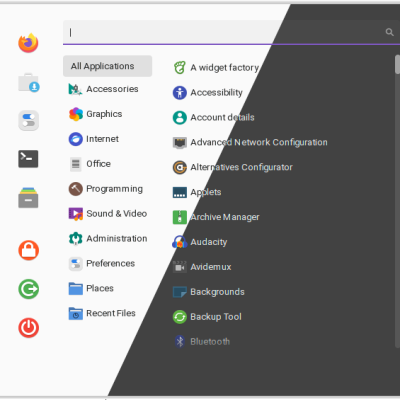
Task: Click the Alternatives Configurator icon
Action: (180, 167)
